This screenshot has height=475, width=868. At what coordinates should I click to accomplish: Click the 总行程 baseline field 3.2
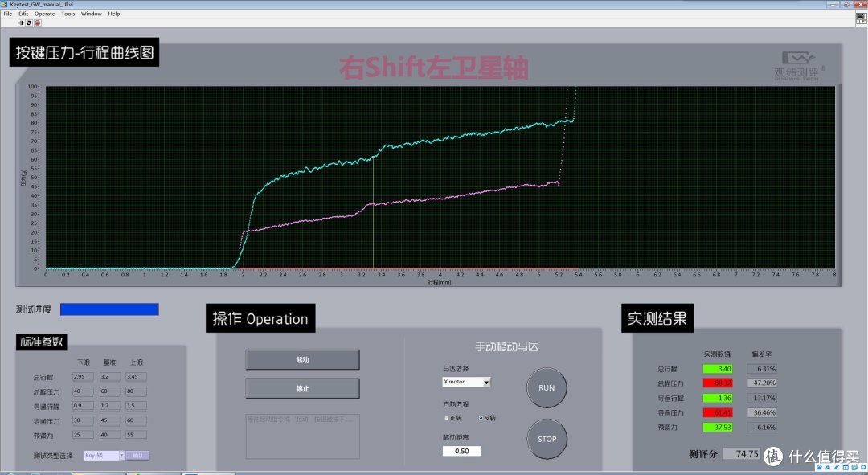(109, 376)
